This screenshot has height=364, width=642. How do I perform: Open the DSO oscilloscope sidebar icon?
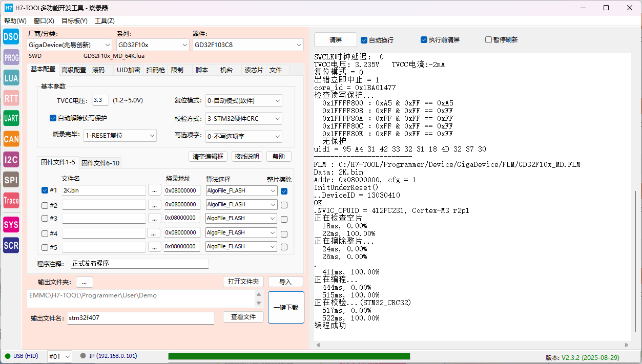(11, 36)
